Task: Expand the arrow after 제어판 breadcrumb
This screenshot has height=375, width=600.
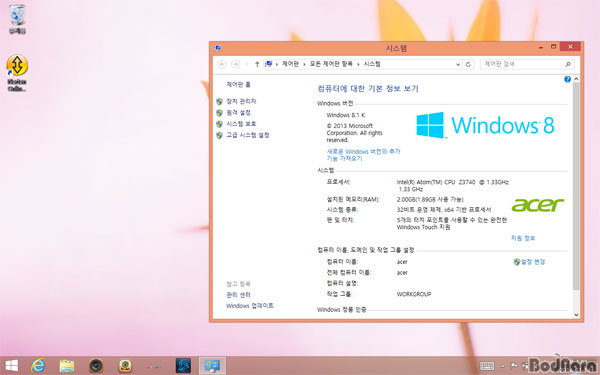Action: [x=304, y=64]
